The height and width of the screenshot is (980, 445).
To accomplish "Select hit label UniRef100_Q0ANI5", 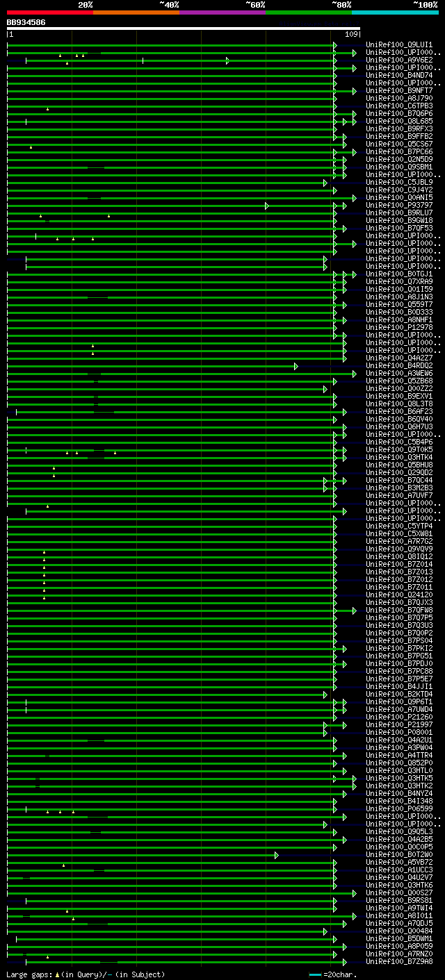I will 399,198.
